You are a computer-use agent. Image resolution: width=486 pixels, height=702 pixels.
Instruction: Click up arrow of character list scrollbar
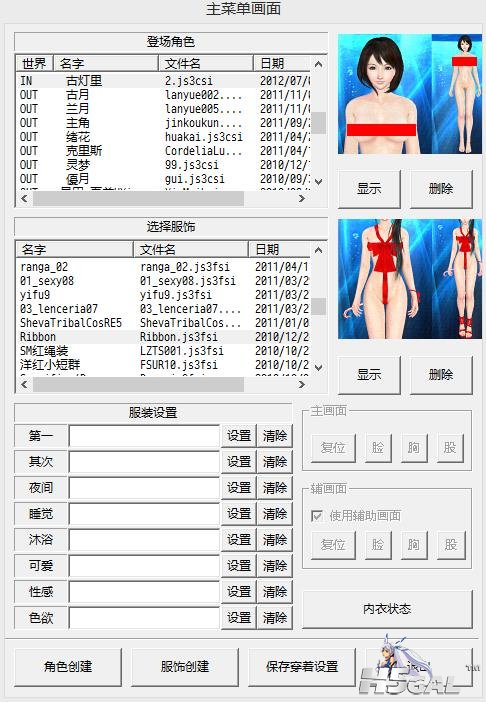[x=319, y=64]
